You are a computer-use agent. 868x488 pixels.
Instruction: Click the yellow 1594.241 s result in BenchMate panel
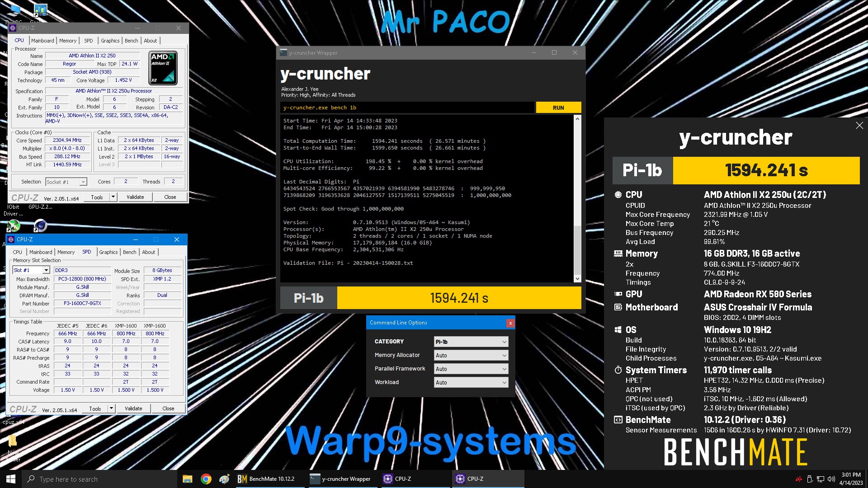766,170
